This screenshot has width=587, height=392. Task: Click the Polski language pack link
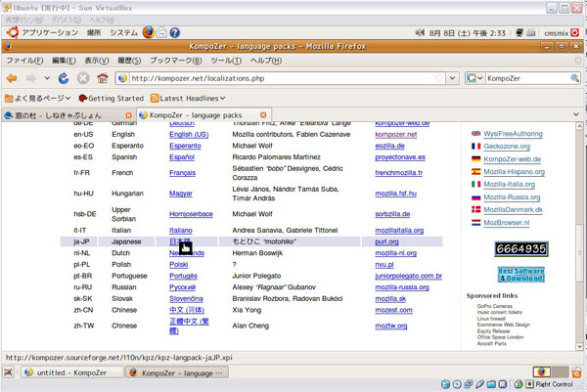tap(178, 265)
